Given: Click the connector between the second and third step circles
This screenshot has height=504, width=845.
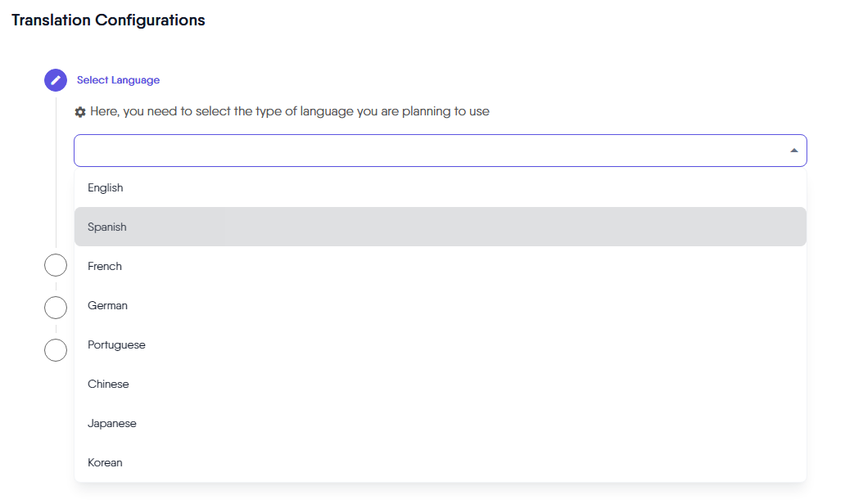Looking at the screenshot, I should (x=56, y=286).
